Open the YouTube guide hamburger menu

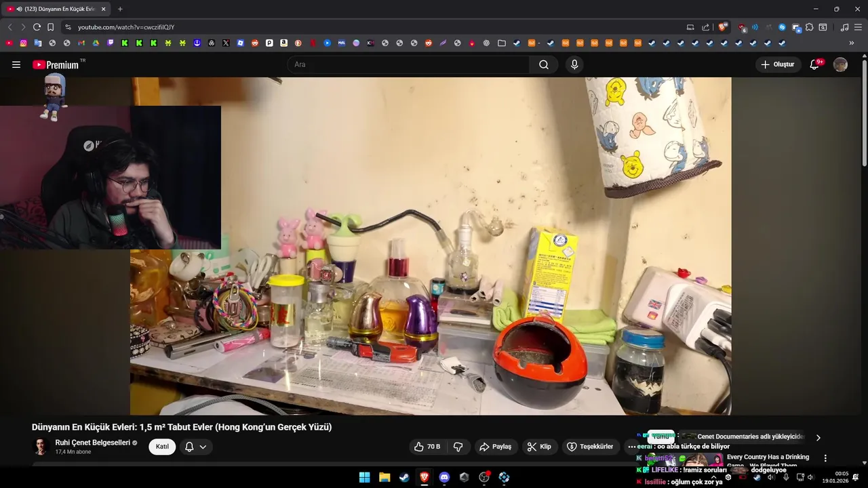point(16,64)
